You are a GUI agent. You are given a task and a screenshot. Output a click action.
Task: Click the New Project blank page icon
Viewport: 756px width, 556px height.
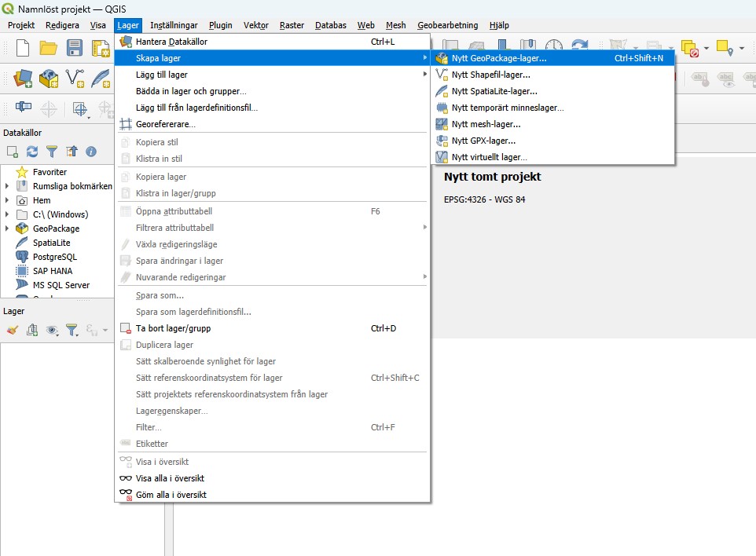(x=23, y=48)
